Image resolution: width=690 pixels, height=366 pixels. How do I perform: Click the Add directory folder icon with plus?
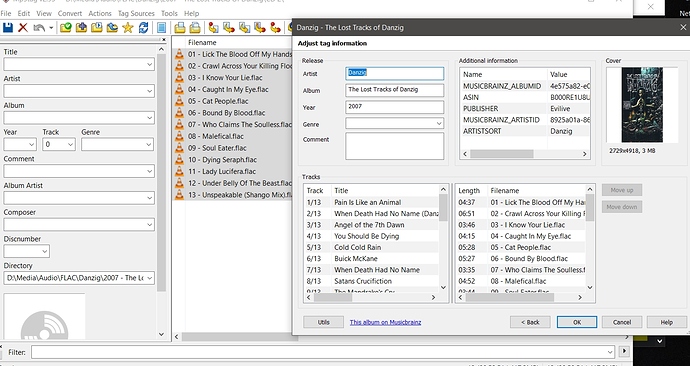coord(81,28)
